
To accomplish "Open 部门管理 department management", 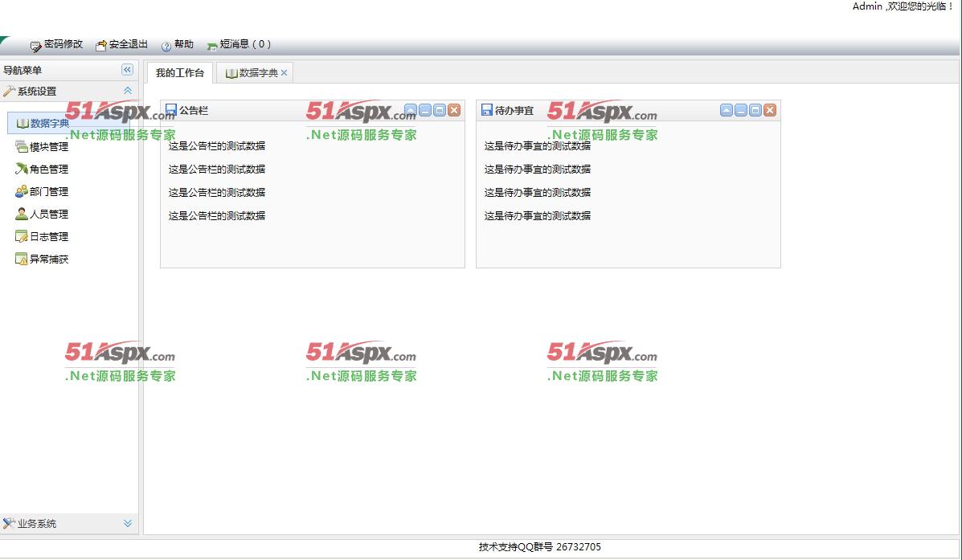I will coord(49,192).
